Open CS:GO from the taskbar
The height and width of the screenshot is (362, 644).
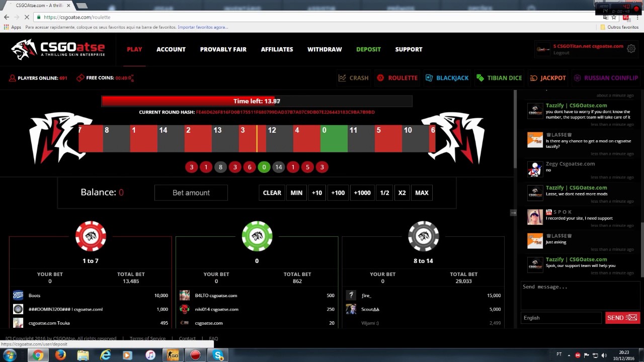pyautogui.click(x=173, y=355)
